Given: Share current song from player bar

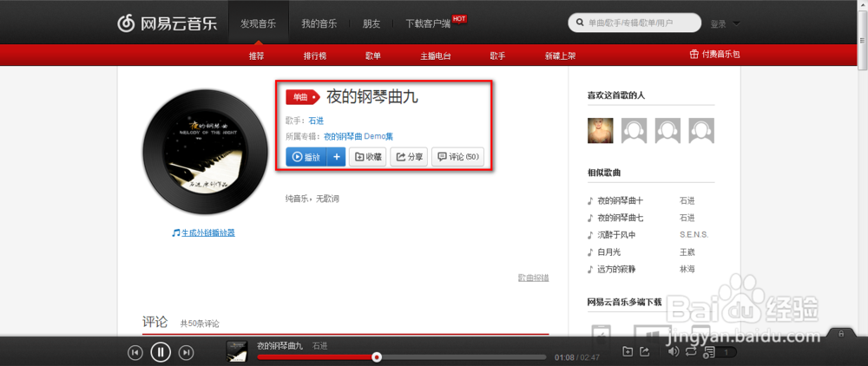Looking at the screenshot, I should pyautogui.click(x=644, y=351).
